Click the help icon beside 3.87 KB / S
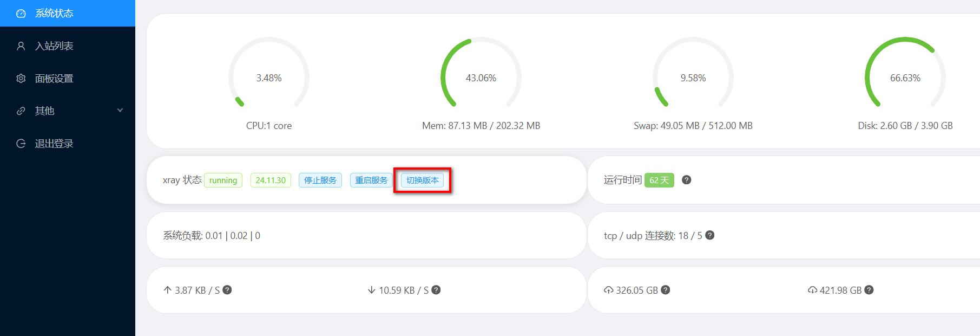Viewport: 980px width, 336px height. 227,290
